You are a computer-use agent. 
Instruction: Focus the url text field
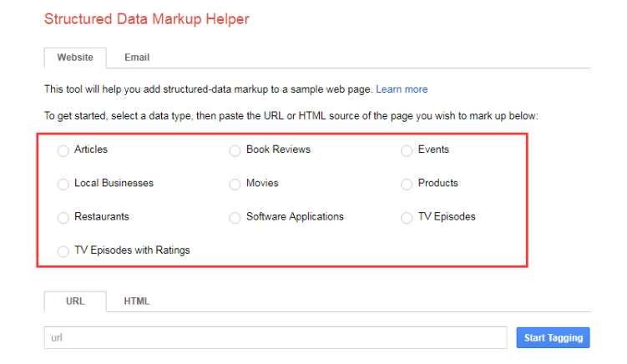pyautogui.click(x=276, y=338)
